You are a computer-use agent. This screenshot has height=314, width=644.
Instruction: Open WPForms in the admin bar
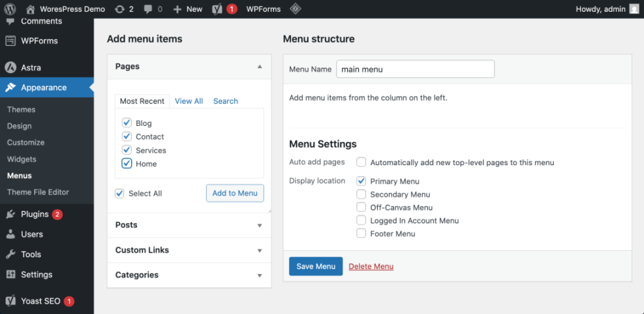pyautogui.click(x=264, y=9)
